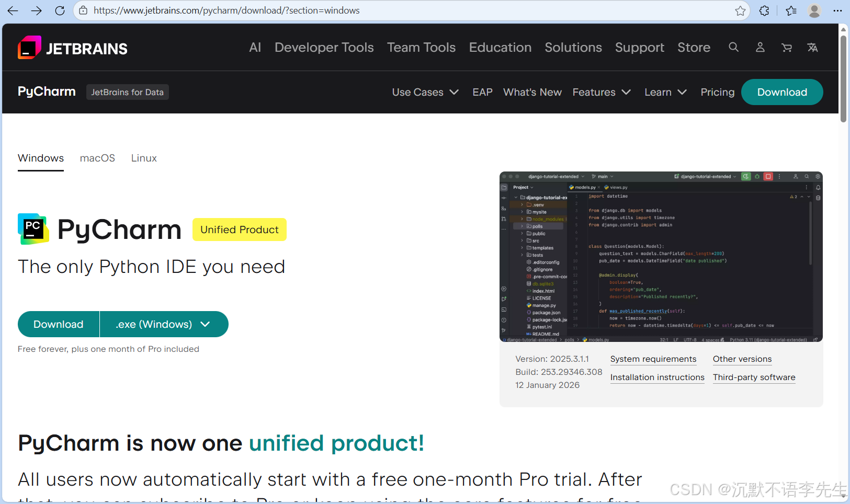Open the Third-party software link

754,377
